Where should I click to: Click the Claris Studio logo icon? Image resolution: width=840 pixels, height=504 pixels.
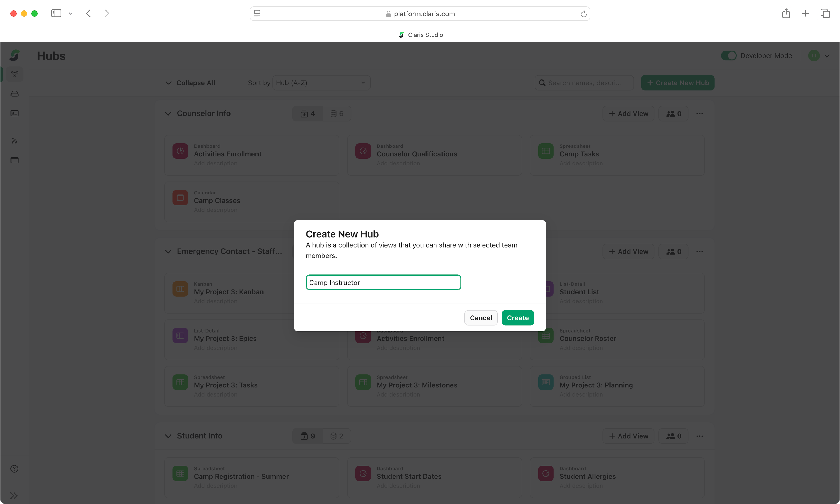[14, 55]
